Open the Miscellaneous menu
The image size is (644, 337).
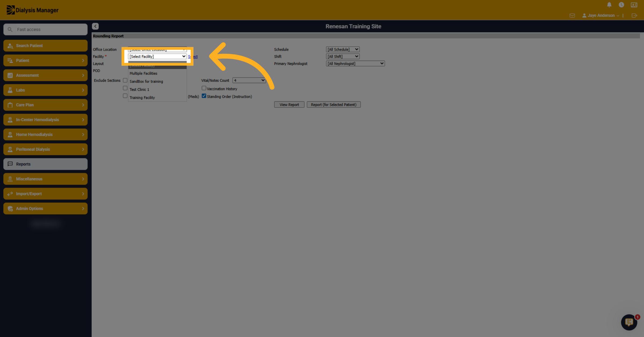[45, 179]
